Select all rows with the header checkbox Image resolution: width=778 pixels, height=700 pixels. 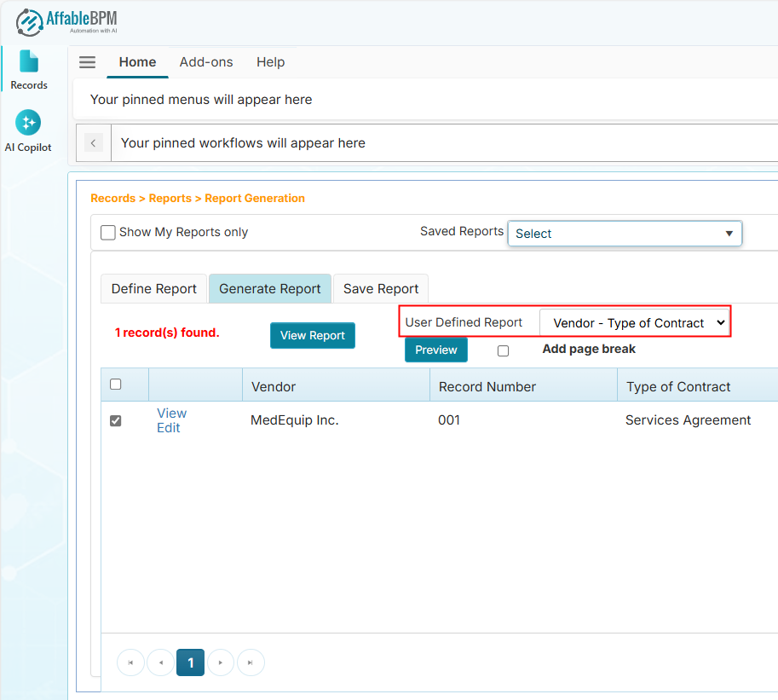pos(115,384)
